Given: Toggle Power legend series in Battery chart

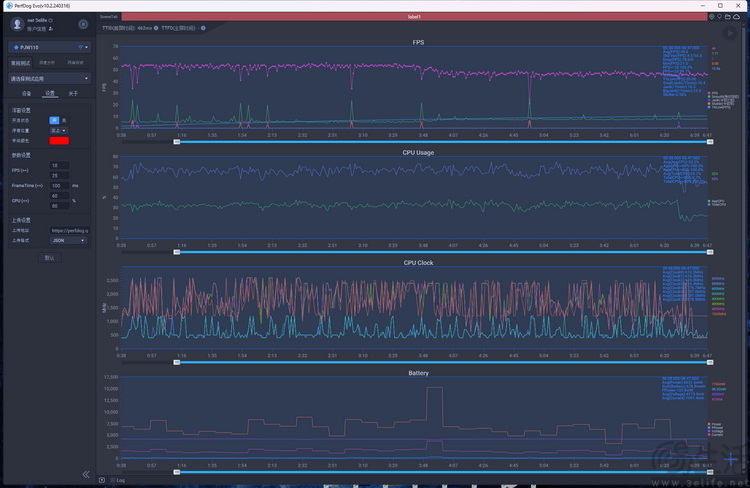Looking at the screenshot, I should 714,424.
